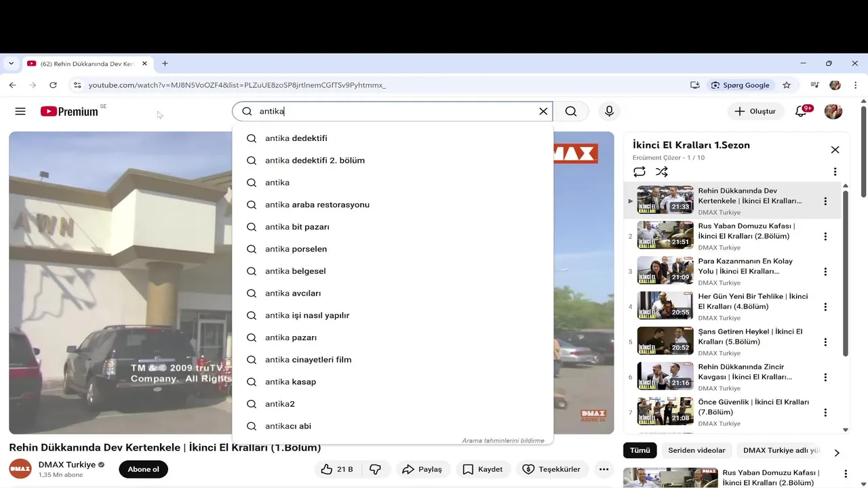Choose suggestion antika kasap
Screen dimensions: 868x488
tap(393, 382)
